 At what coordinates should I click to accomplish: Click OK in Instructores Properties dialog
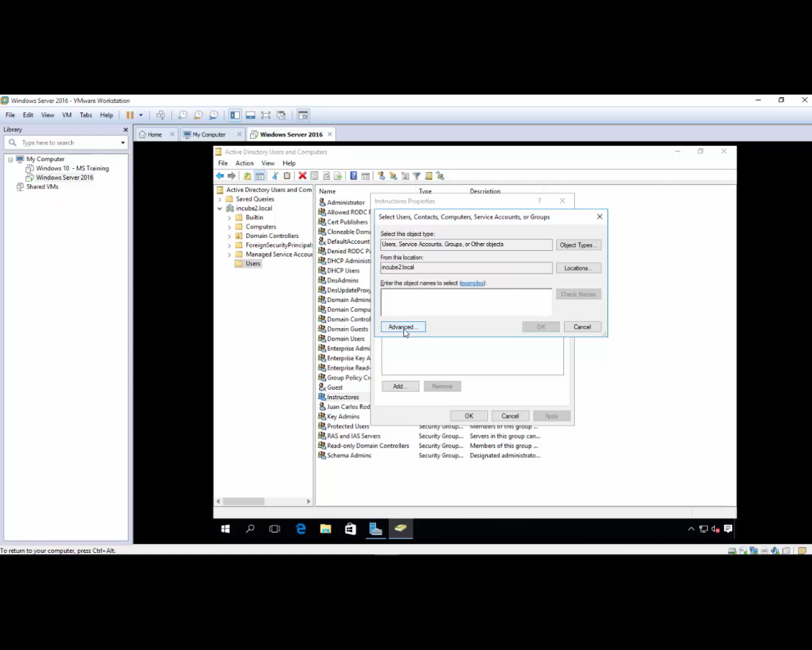pyautogui.click(x=469, y=416)
